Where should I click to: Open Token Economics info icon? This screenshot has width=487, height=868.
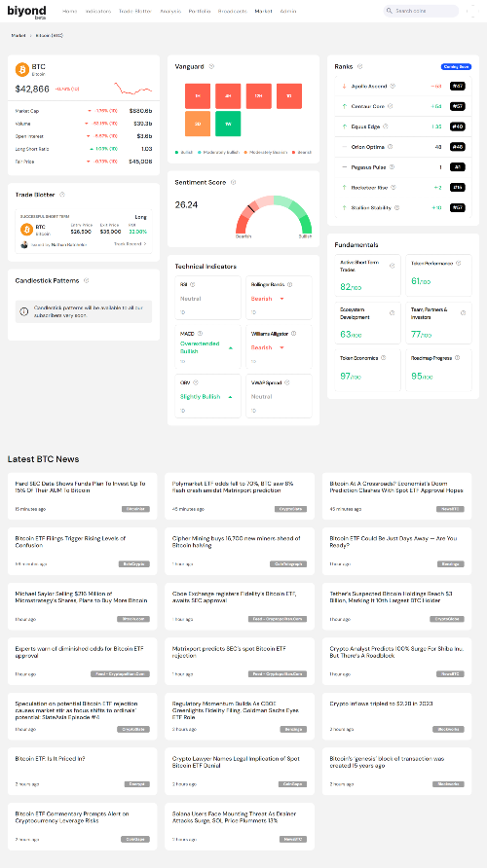(x=384, y=357)
